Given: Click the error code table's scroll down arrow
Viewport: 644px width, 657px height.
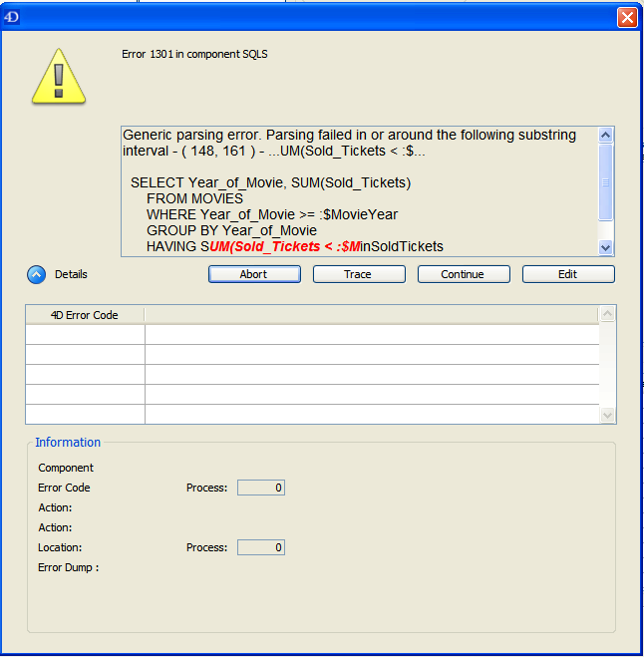Looking at the screenshot, I should point(607,415).
